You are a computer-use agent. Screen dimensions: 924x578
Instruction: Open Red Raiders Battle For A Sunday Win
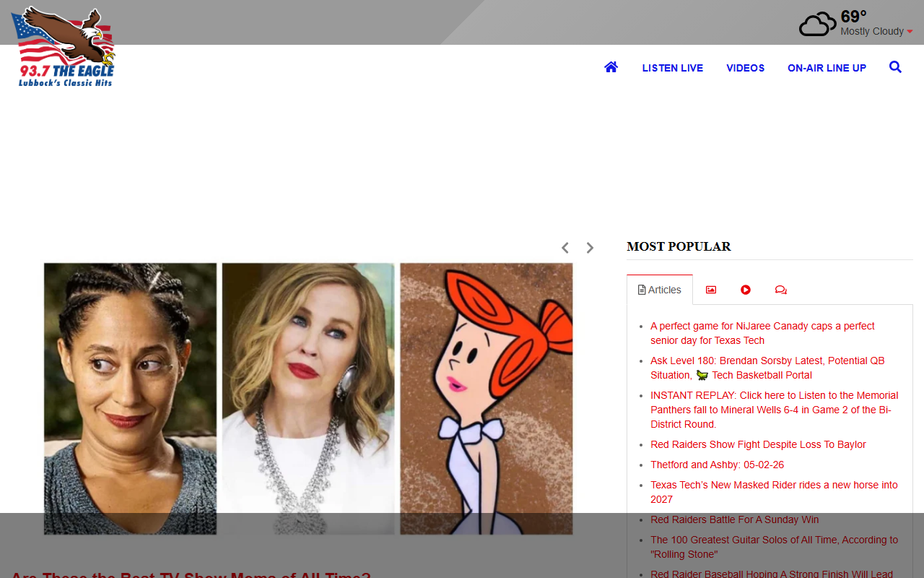coord(734,519)
